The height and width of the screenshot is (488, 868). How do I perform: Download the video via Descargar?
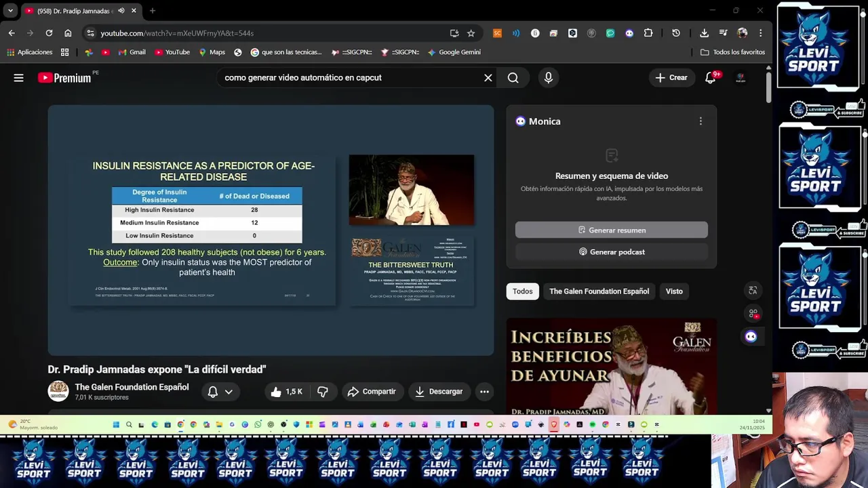click(x=439, y=392)
